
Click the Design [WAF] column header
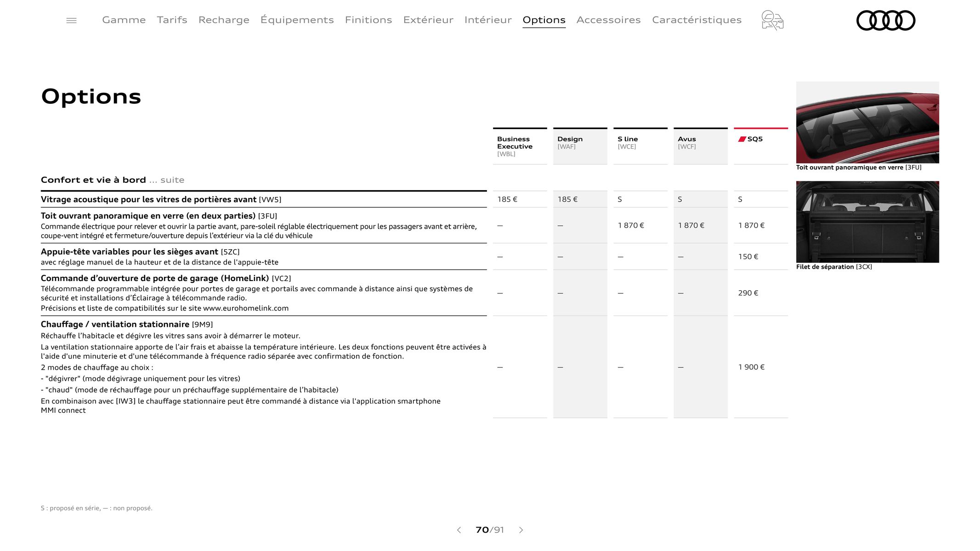(x=580, y=146)
